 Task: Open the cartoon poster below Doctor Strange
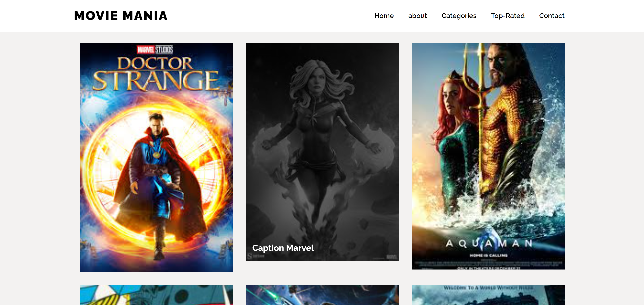tap(157, 295)
